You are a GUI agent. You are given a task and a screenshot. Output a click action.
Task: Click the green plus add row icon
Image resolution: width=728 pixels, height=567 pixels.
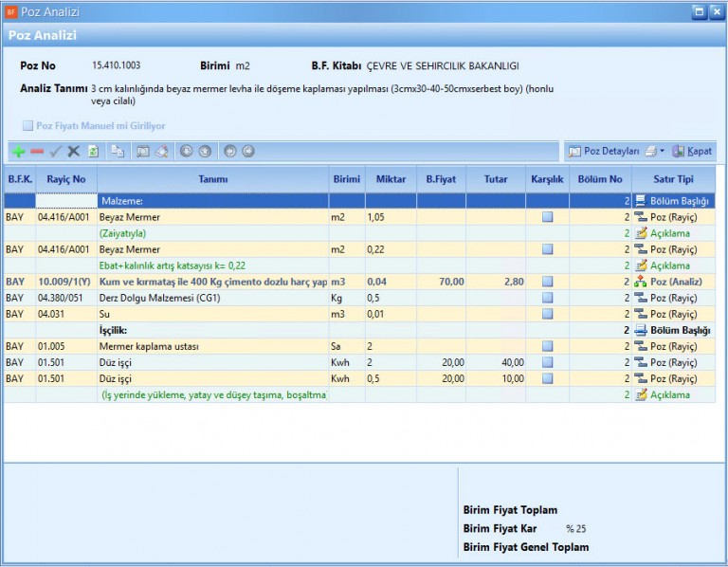[18, 152]
